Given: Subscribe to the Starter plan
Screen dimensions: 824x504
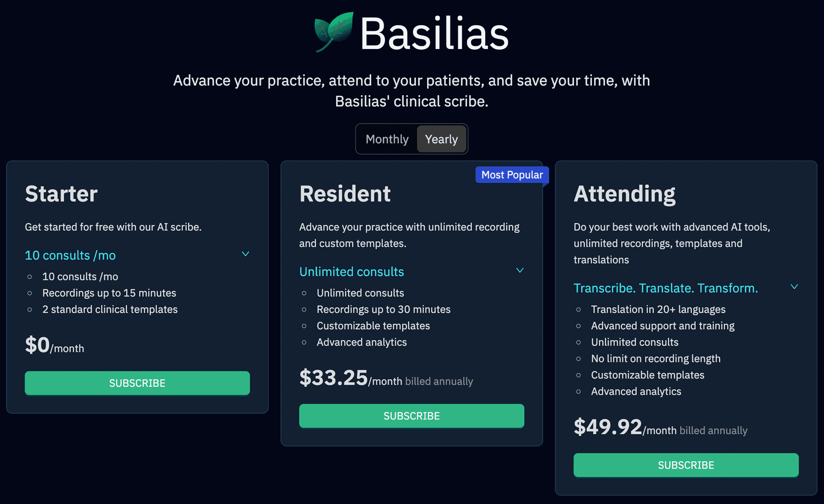Looking at the screenshot, I should pyautogui.click(x=137, y=383).
